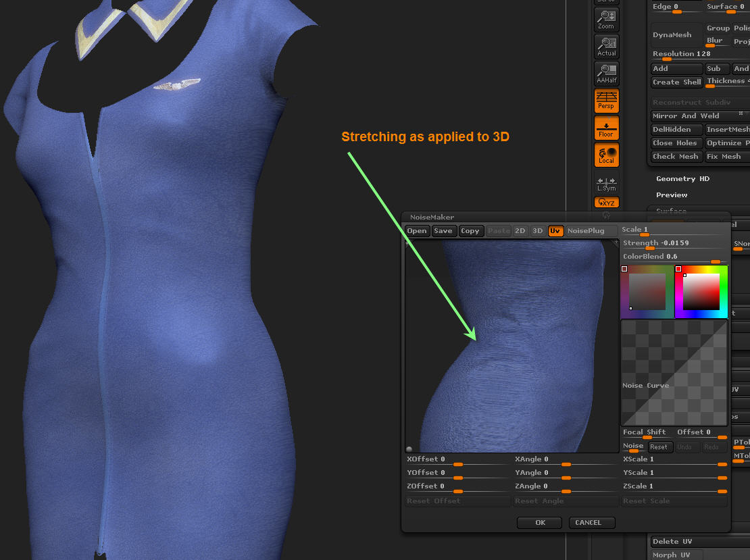Adjust the Thickness slider
Viewport: 750px width, 560px height.
point(728,82)
